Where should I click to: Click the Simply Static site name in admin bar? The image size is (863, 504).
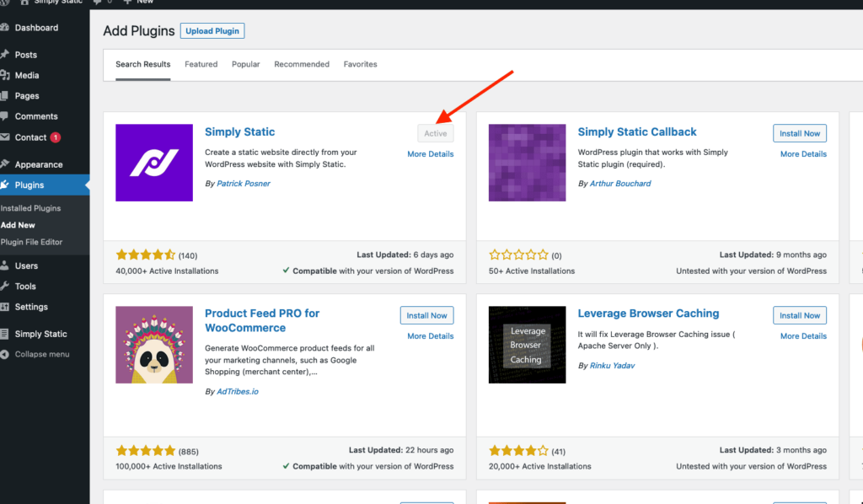51,3
